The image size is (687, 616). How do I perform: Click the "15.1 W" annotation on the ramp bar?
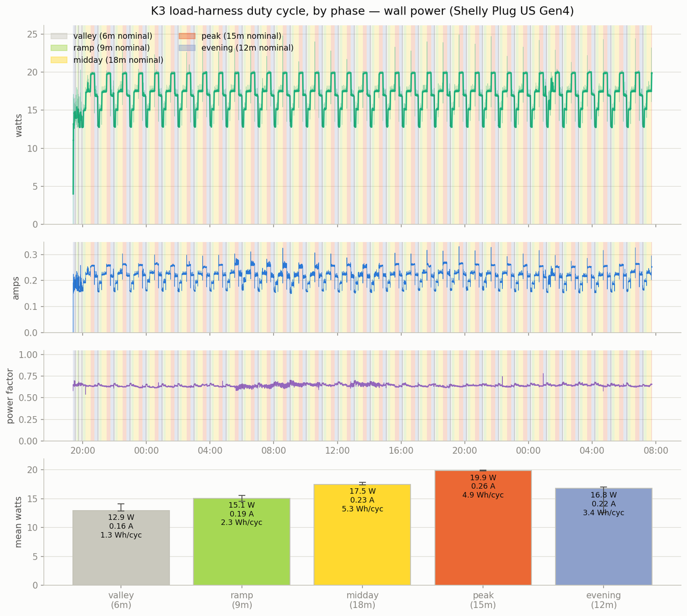point(242,505)
